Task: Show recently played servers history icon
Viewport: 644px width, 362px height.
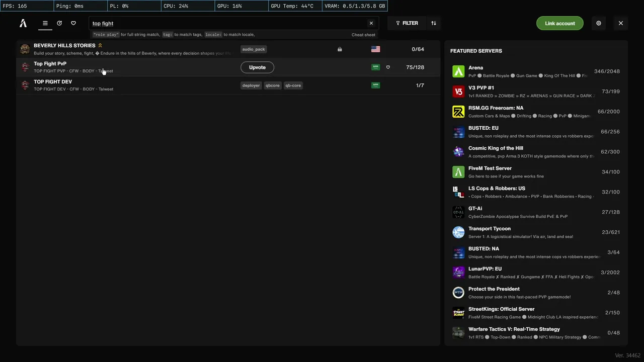Action: (x=59, y=23)
